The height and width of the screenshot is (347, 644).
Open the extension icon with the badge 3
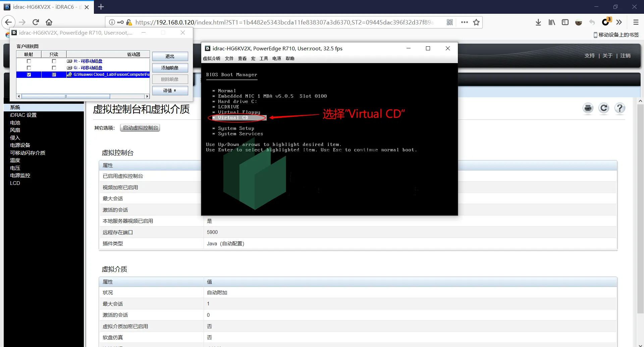(606, 22)
